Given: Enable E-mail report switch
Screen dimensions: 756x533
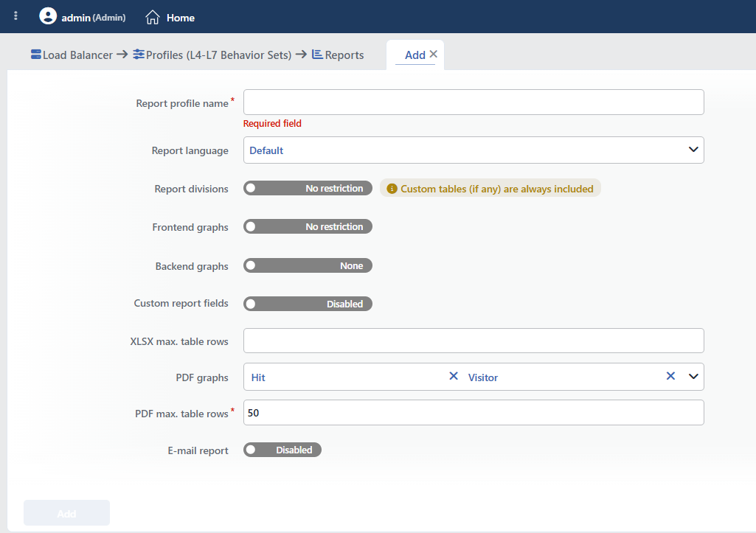Looking at the screenshot, I should [282, 450].
